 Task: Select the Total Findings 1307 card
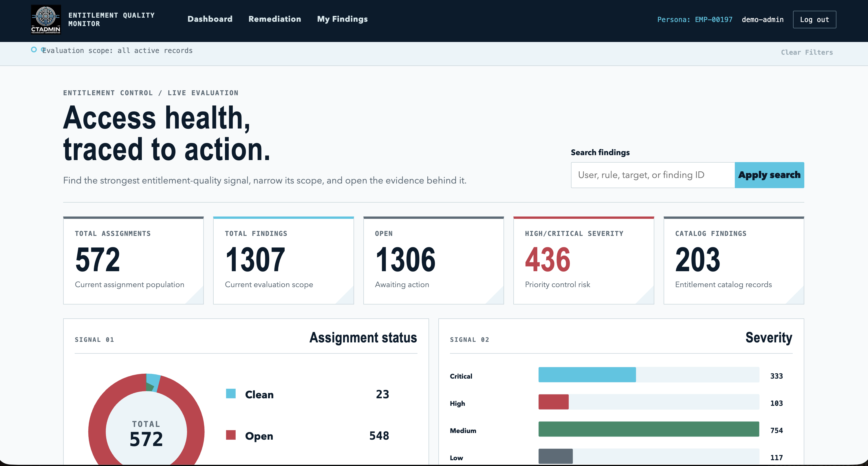(x=283, y=260)
